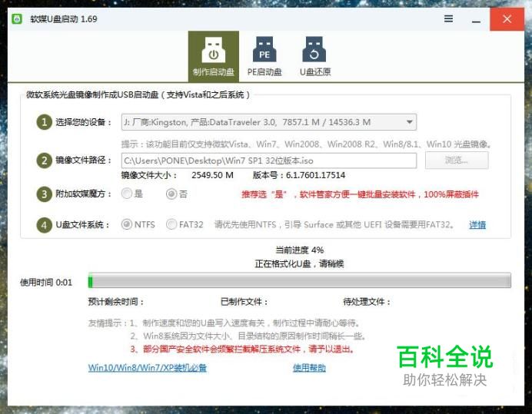Click the 使用时间 0:01 label

pos(46,283)
